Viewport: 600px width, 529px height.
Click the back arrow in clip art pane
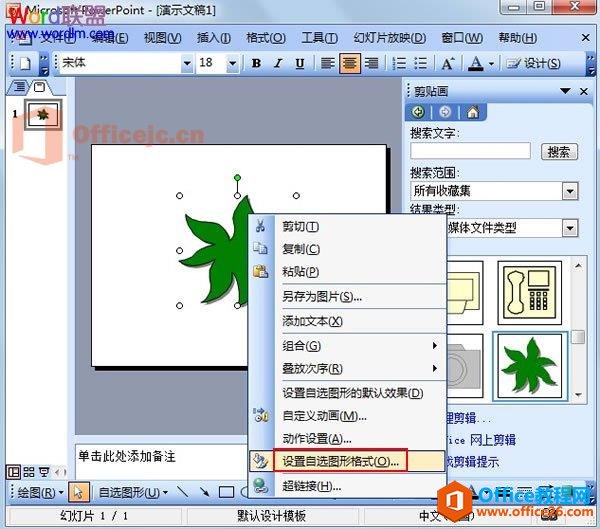(x=418, y=112)
